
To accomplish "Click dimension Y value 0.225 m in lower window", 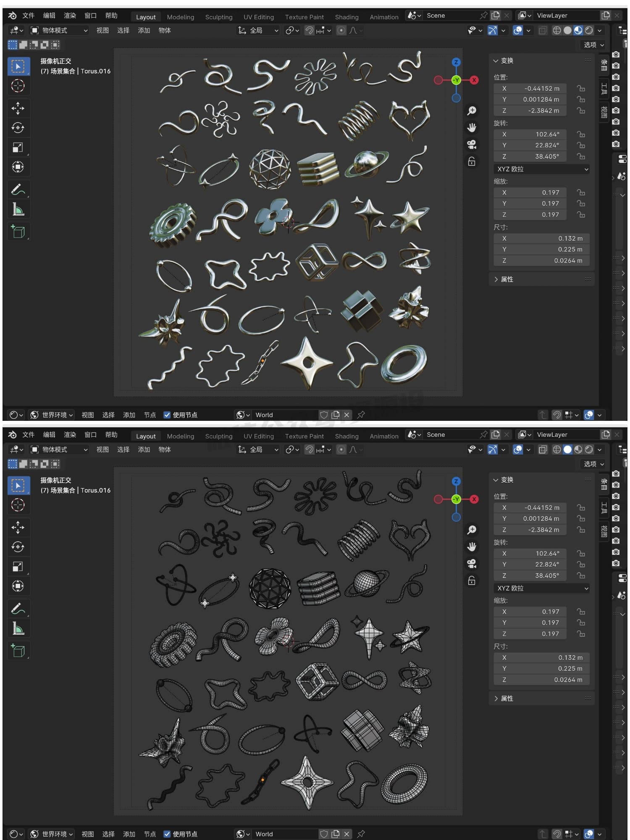I will point(542,669).
